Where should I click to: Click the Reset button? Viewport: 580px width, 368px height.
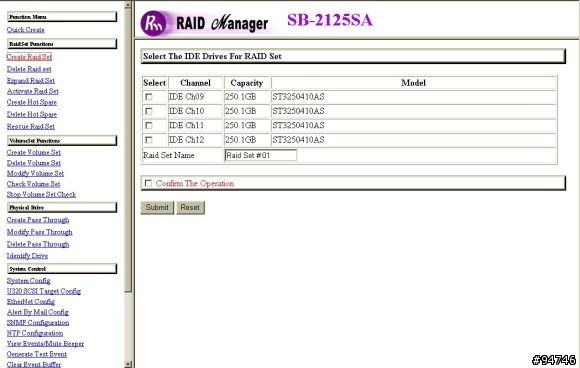(190, 207)
